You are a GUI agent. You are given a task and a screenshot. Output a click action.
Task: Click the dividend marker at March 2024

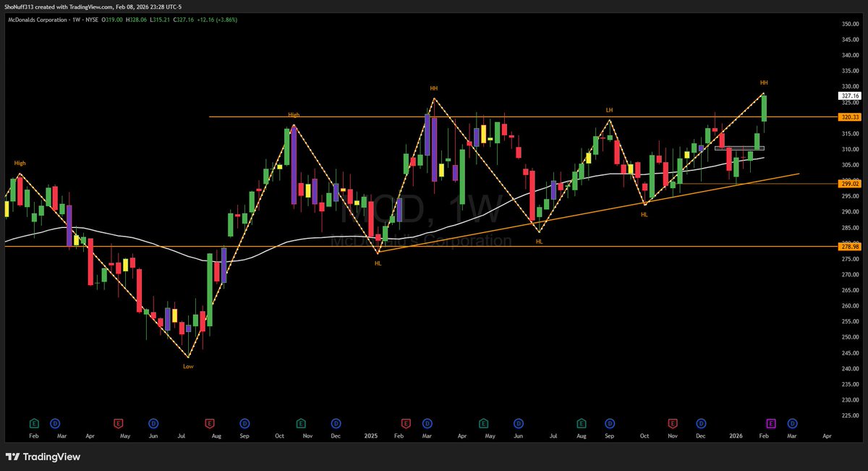(54, 422)
